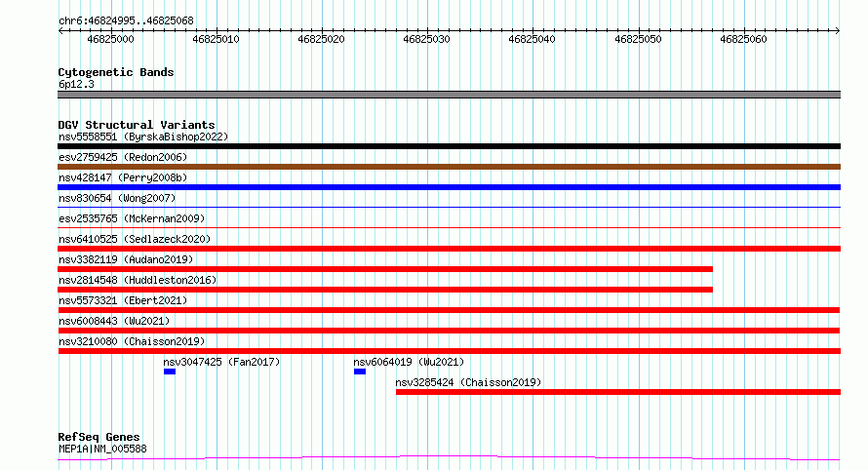Click ruler position 46825060
Image resolution: width=868 pixels, height=470 pixels.
coord(743,39)
